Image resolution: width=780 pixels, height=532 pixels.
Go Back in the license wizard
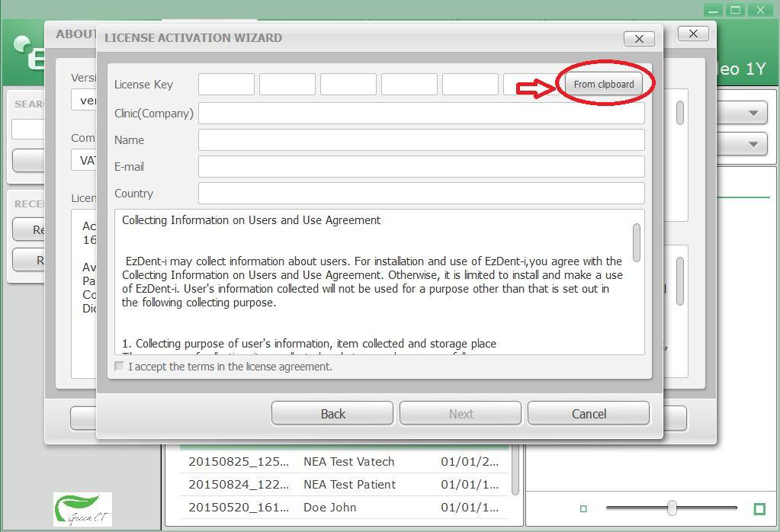coord(332,414)
